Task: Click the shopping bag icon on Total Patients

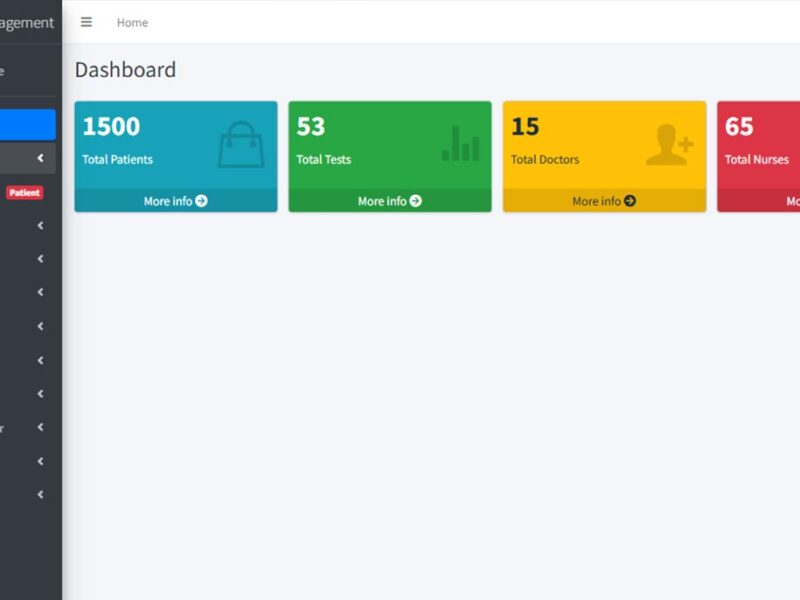Action: [241, 145]
